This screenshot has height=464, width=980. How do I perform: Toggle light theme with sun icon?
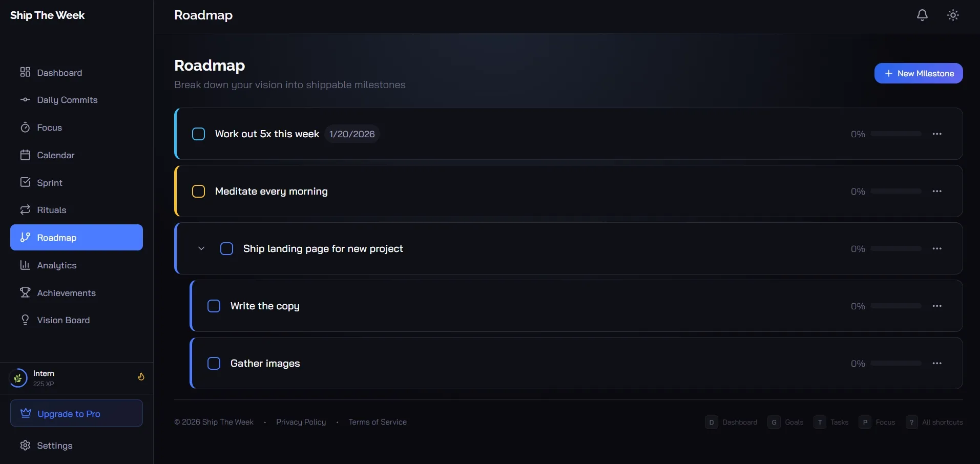click(953, 15)
